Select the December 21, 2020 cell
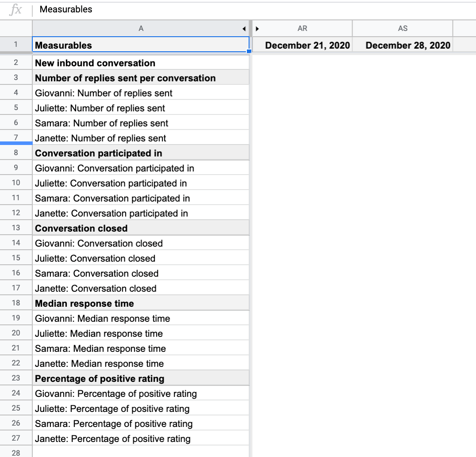 [x=302, y=45]
